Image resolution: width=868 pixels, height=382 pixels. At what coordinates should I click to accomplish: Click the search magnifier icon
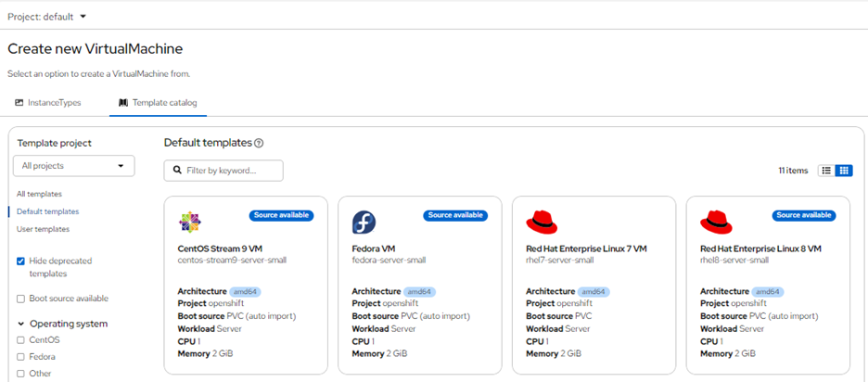(x=177, y=171)
